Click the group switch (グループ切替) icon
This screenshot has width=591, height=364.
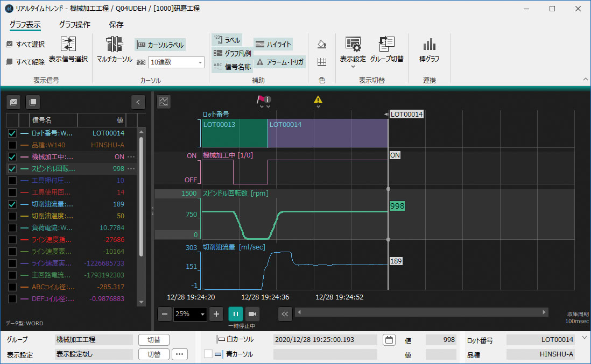(x=386, y=45)
